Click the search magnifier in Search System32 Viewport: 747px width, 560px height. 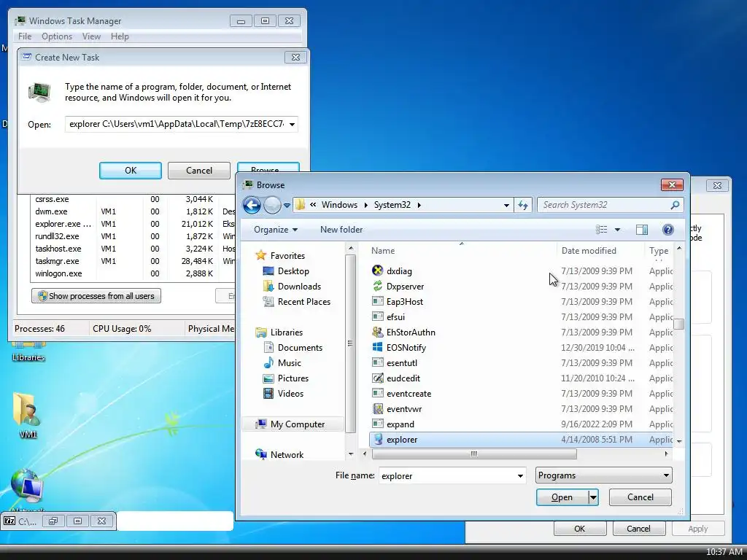675,205
